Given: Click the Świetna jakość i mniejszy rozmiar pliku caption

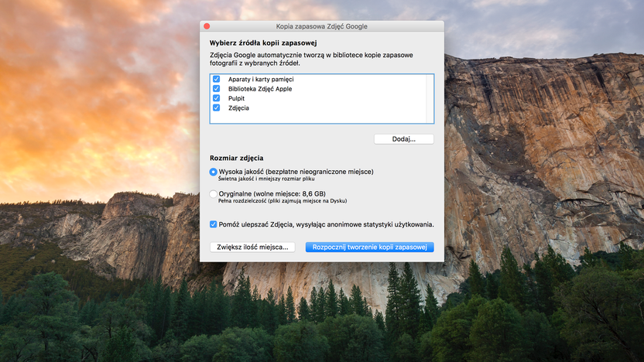Looking at the screenshot, I should [x=266, y=179].
